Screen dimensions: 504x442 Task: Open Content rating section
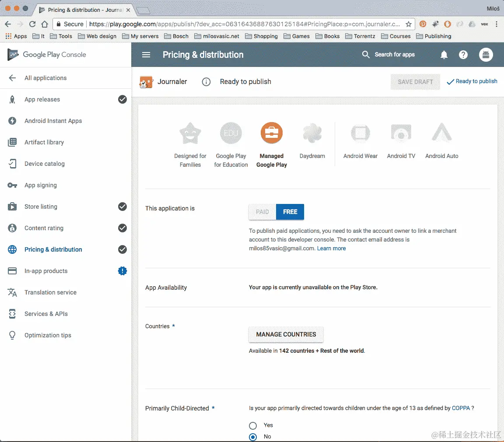point(44,228)
